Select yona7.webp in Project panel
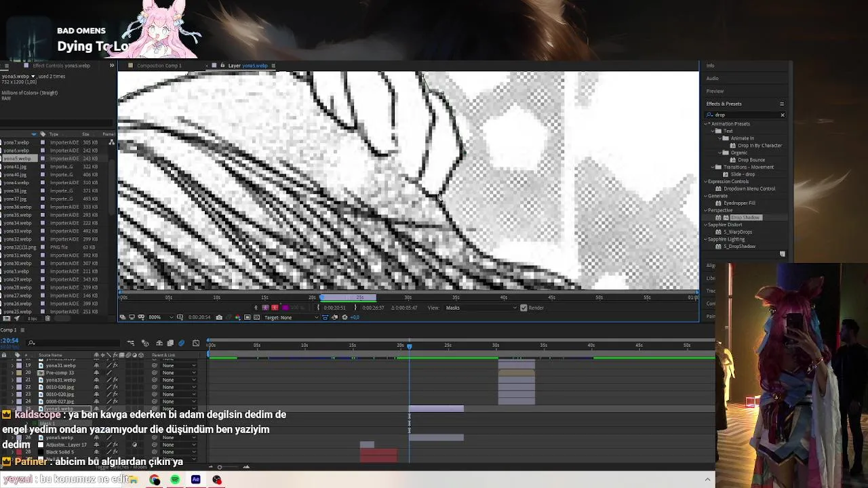868x488 pixels. [16, 142]
